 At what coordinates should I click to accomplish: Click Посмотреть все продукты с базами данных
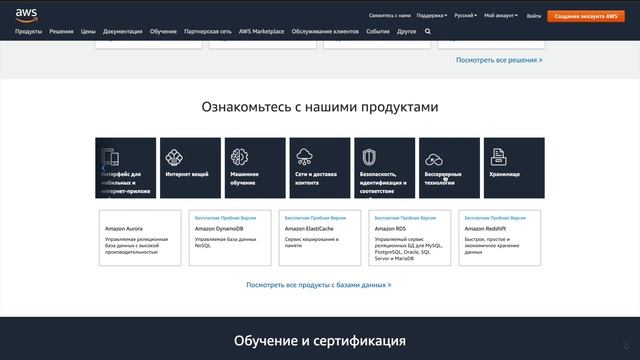click(x=319, y=285)
